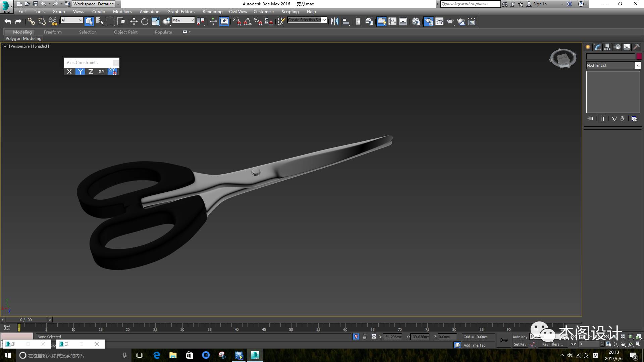Click the Select and Link icon

pyautogui.click(x=31, y=22)
